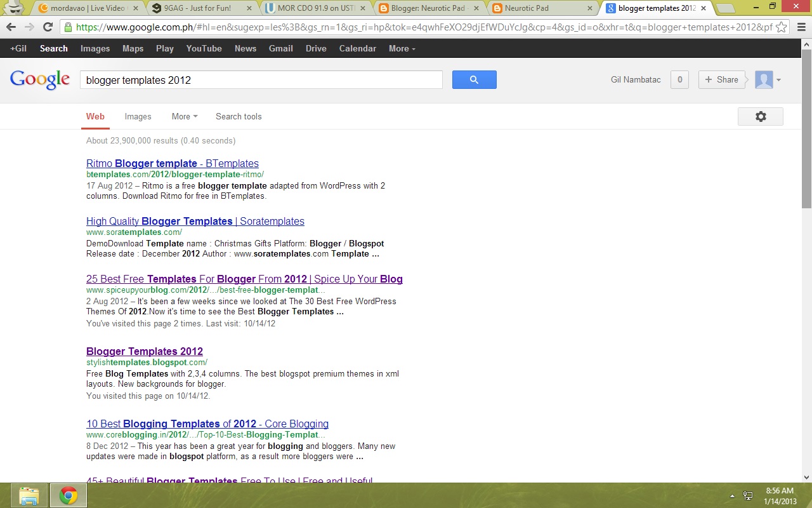Open High Quality Blogger Templates Soratemplates result

pyautogui.click(x=195, y=221)
